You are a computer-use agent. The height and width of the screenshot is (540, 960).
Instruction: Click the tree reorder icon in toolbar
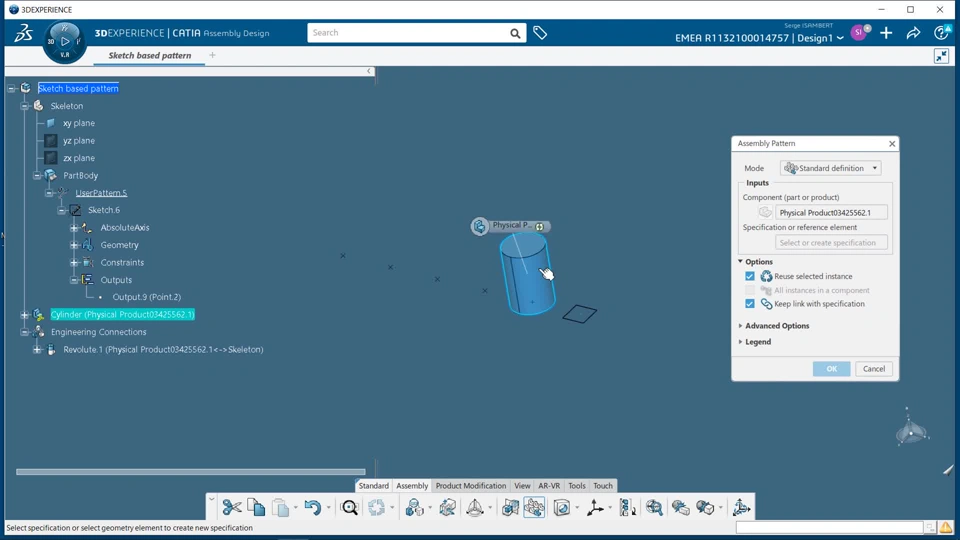click(628, 508)
